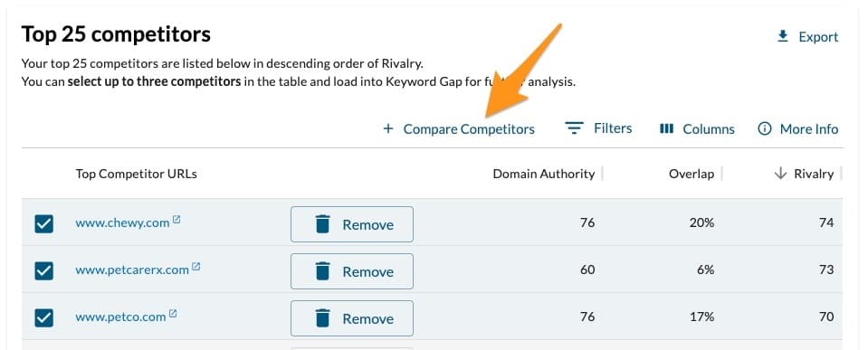Screen dimensions: 868x350
Task: Sort by Rivalry using the down arrow
Action: click(780, 174)
